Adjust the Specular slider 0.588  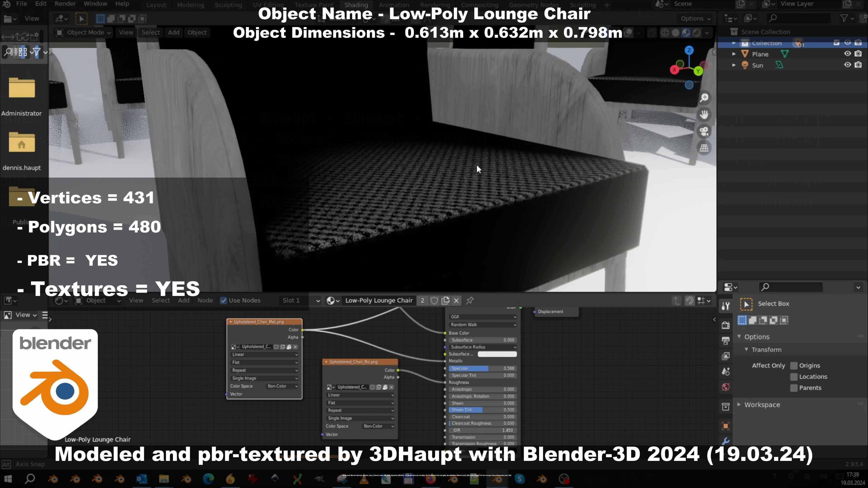click(x=483, y=369)
